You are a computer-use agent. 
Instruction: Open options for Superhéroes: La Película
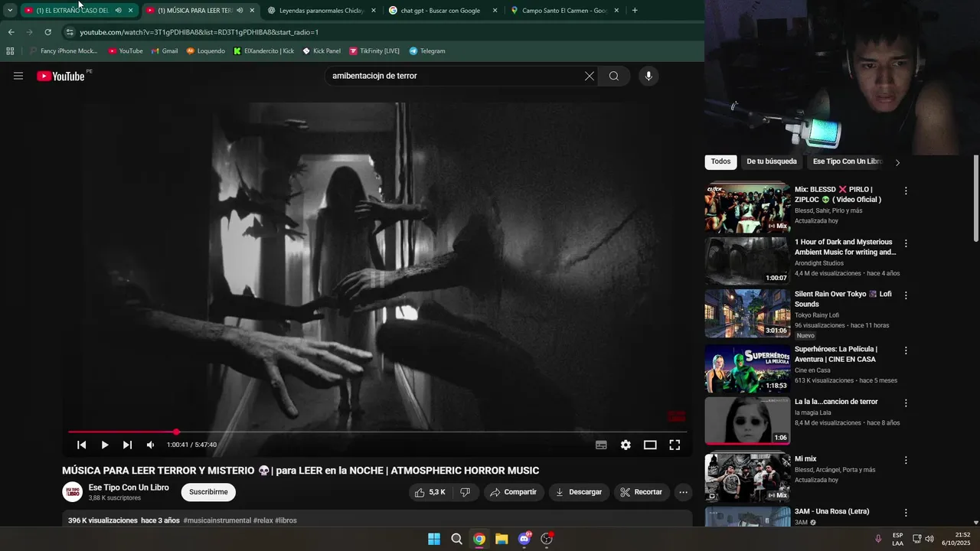(906, 350)
